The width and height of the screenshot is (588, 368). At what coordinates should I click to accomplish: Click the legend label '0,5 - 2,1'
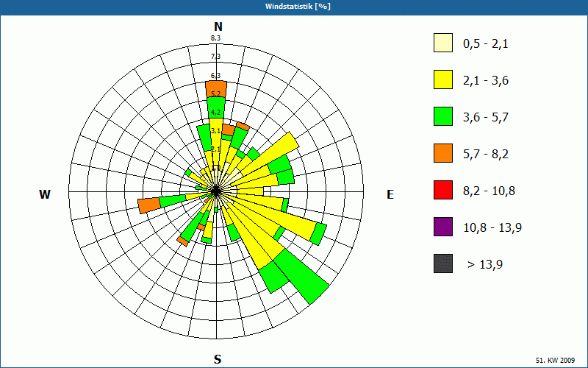(486, 44)
